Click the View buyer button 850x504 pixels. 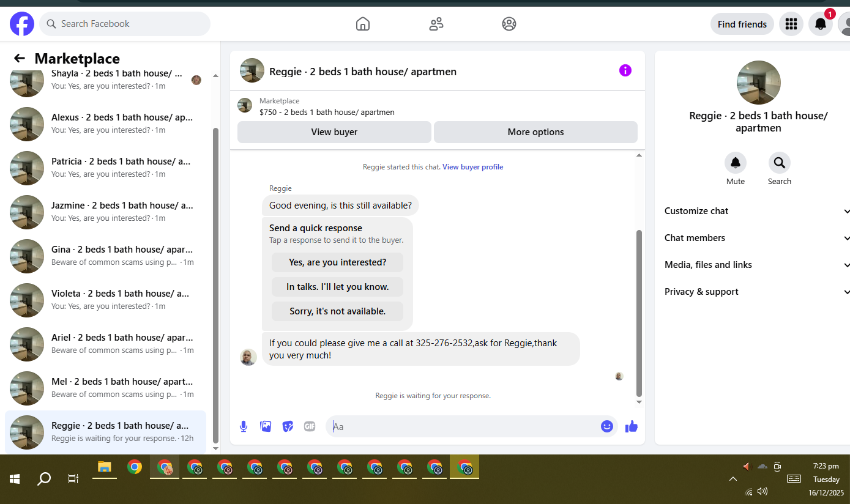pos(334,132)
